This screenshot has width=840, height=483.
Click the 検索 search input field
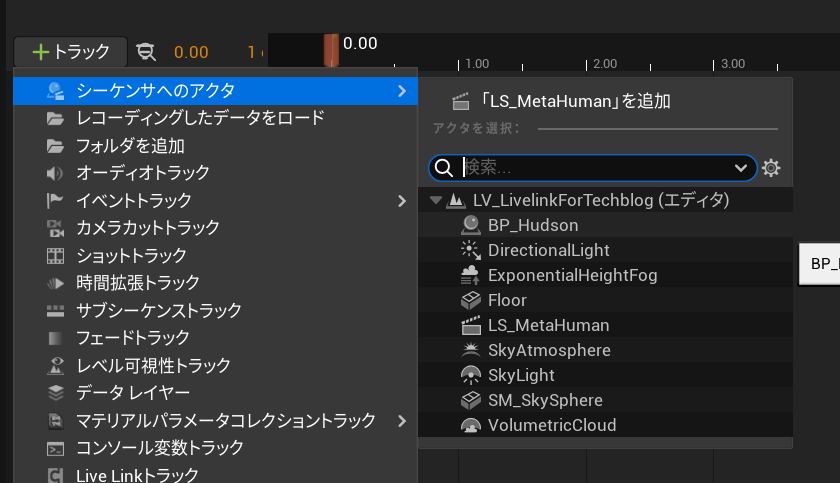coord(595,167)
